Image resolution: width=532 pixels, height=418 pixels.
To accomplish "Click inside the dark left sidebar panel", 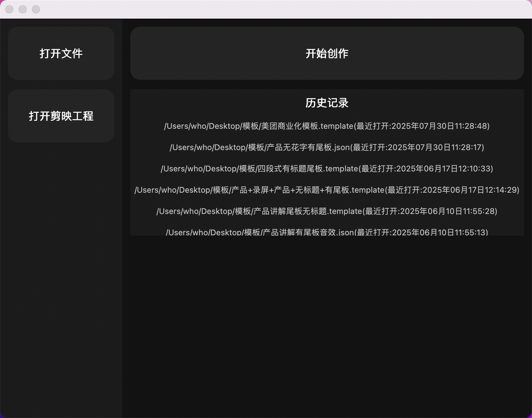I will 61,266.
